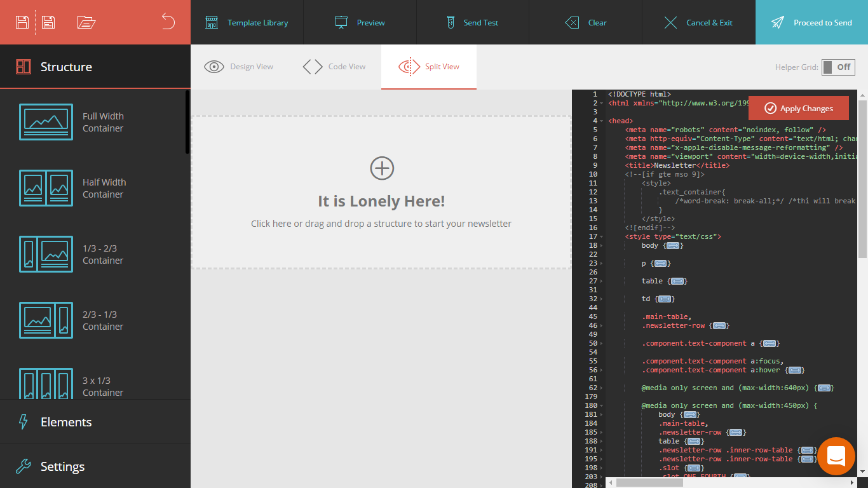
Task: Toggle the Helper Grid switch
Action: pos(837,67)
